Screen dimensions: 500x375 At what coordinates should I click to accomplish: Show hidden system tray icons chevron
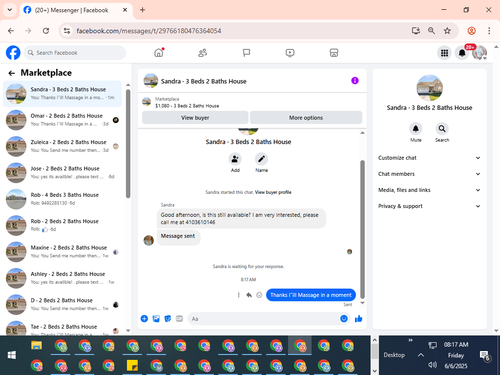click(x=421, y=355)
